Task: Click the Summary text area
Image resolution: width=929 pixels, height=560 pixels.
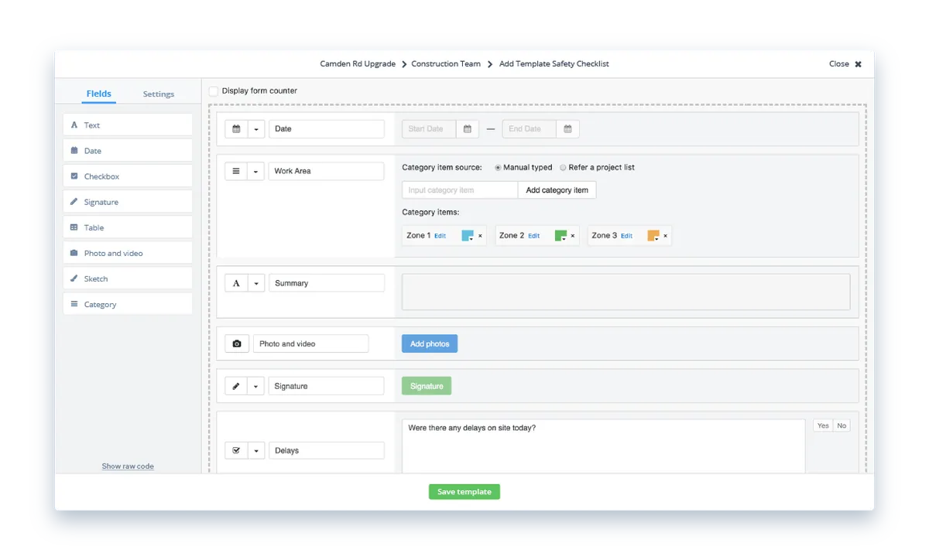Action: pyautogui.click(x=626, y=292)
